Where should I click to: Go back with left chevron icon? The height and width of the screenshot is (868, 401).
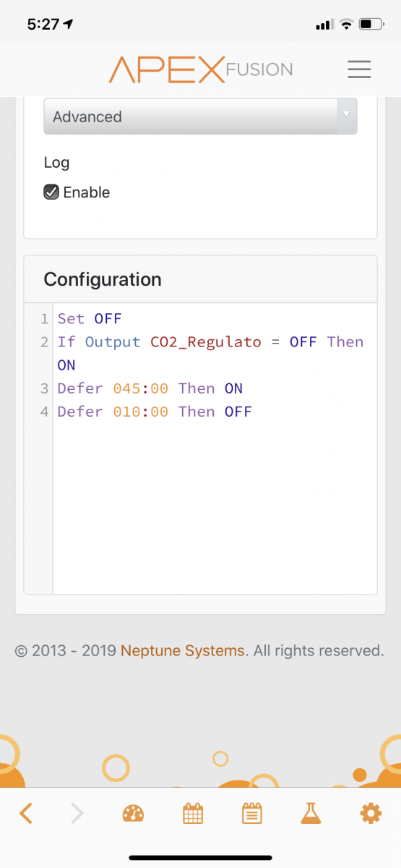point(26,814)
